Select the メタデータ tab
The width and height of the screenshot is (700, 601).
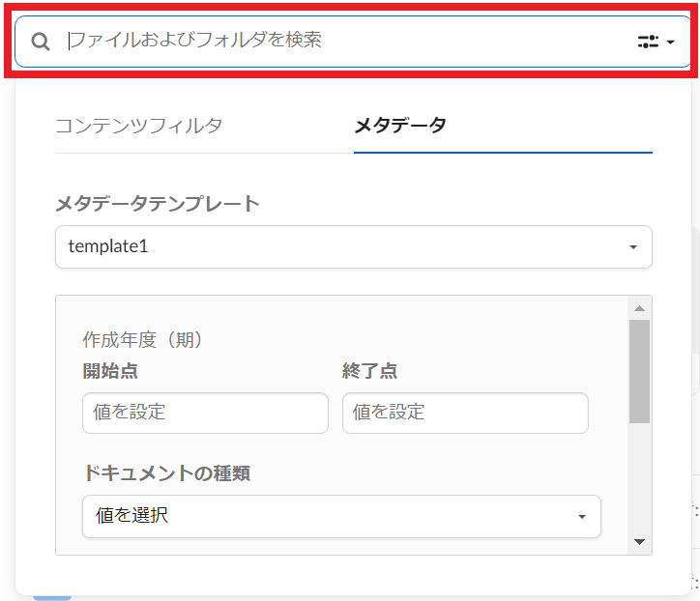(x=400, y=126)
